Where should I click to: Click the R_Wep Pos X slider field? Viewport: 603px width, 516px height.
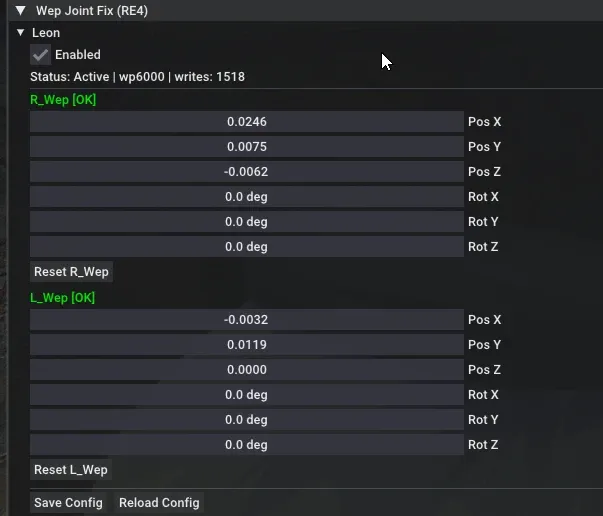[247, 122]
